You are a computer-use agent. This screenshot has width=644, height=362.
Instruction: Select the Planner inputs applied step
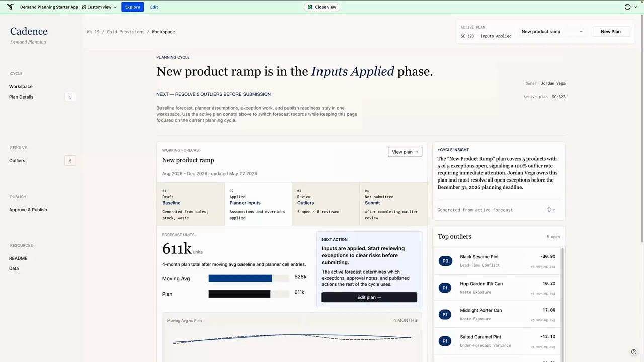pos(258,204)
